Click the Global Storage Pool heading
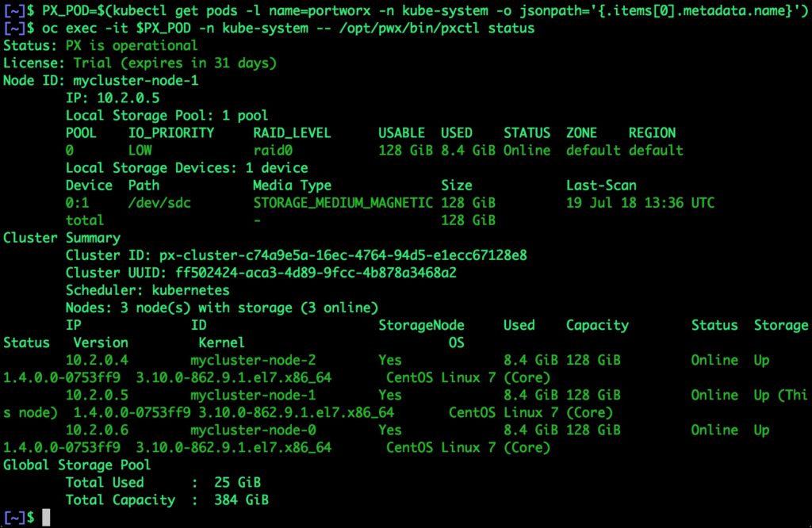812x528 pixels. (77, 465)
